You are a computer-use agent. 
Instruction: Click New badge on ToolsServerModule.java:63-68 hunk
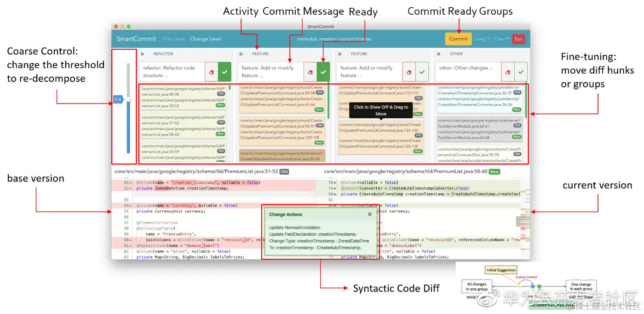pyautogui.click(x=517, y=137)
